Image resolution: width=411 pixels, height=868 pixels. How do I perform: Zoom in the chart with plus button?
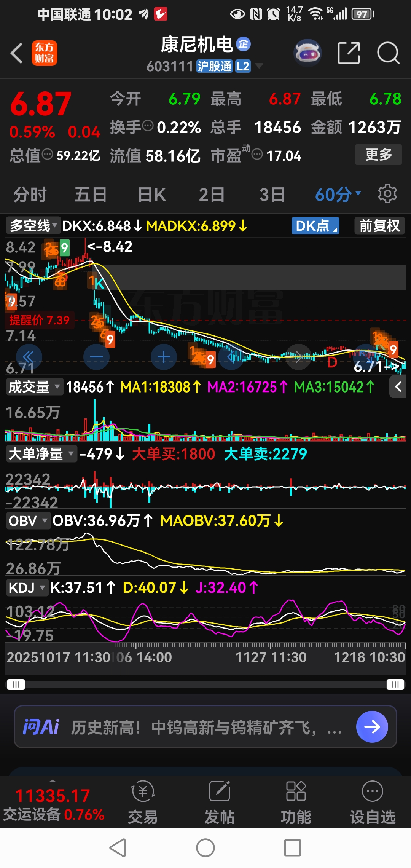click(164, 357)
